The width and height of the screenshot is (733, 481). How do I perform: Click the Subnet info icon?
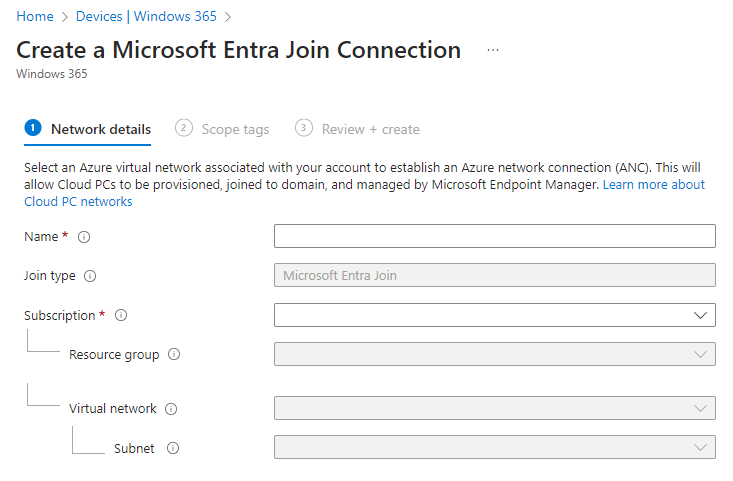[x=173, y=448]
